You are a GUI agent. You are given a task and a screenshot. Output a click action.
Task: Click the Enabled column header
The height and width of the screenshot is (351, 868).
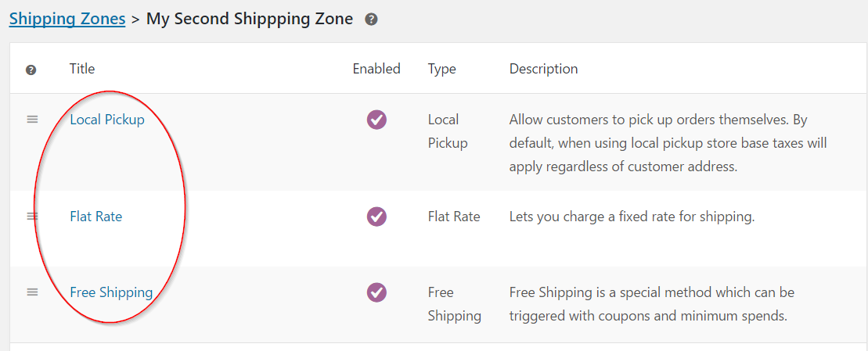pyautogui.click(x=376, y=69)
